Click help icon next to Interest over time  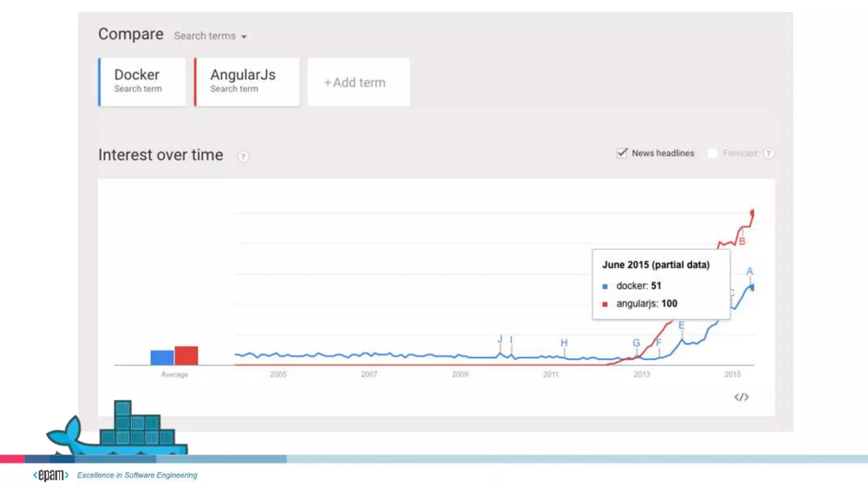243,156
